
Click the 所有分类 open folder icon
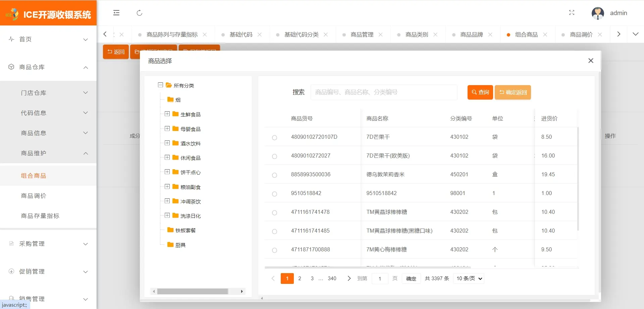tap(169, 85)
